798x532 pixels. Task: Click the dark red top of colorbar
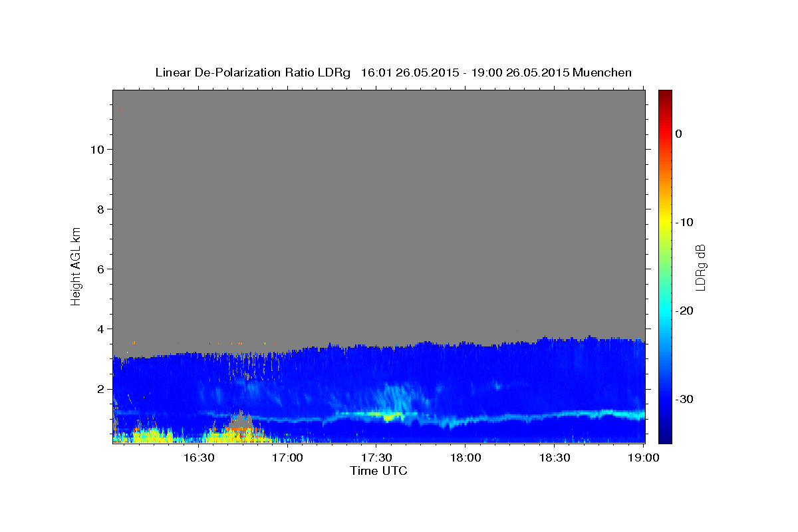[665, 95]
